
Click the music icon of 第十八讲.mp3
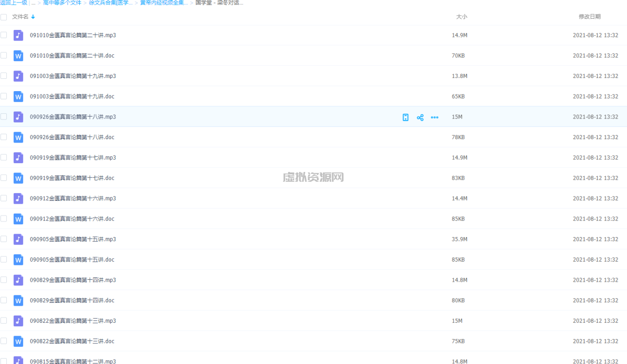click(18, 117)
